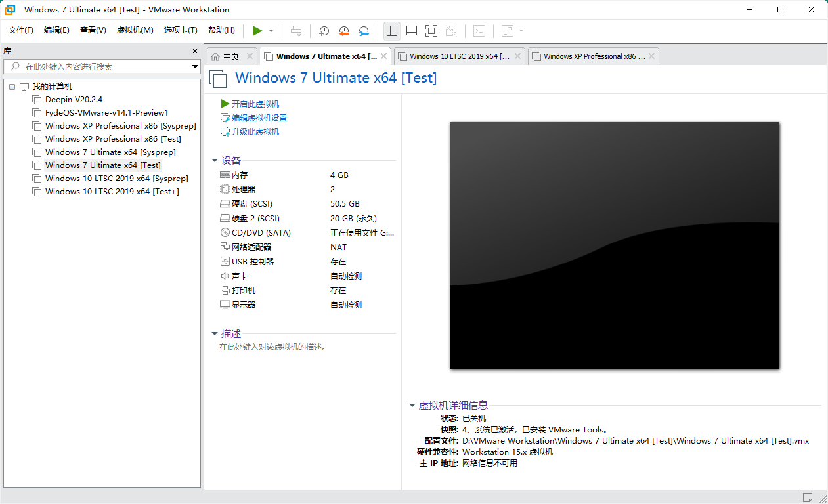
Task: Open the 虚拟机(M) menu
Action: point(135,30)
